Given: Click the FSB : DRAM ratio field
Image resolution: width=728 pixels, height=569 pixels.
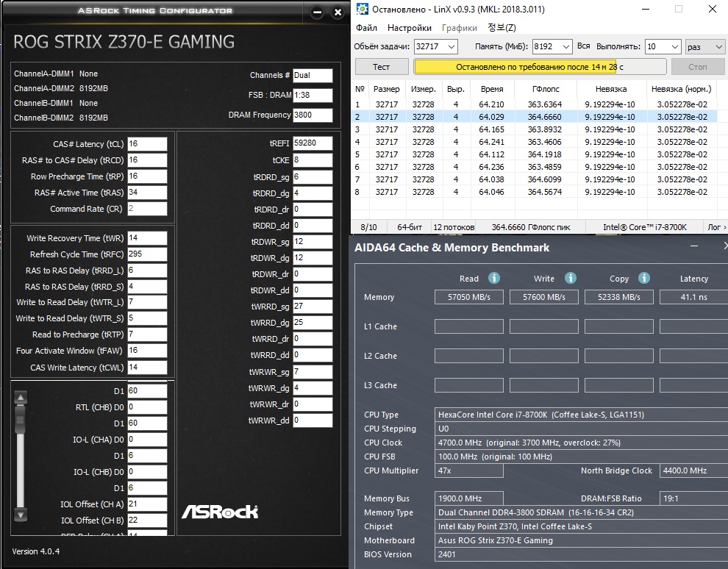Looking at the screenshot, I should coord(313,95).
